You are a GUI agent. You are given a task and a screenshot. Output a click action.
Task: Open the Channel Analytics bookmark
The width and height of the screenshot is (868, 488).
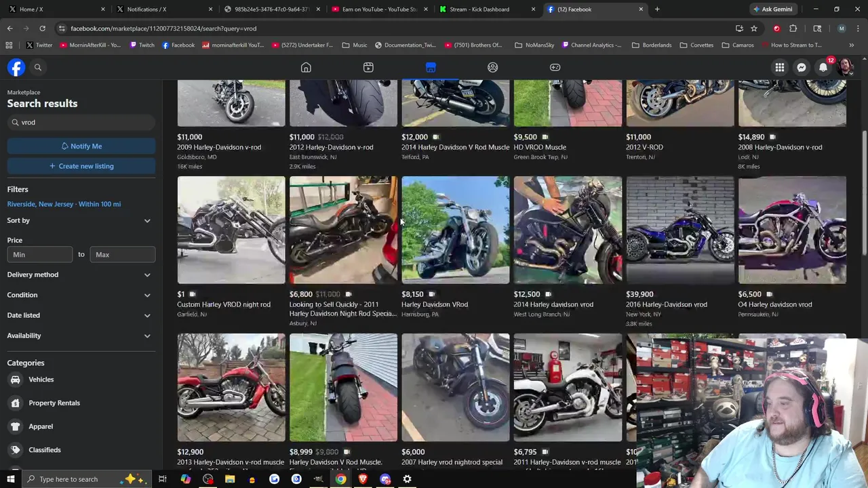click(591, 45)
